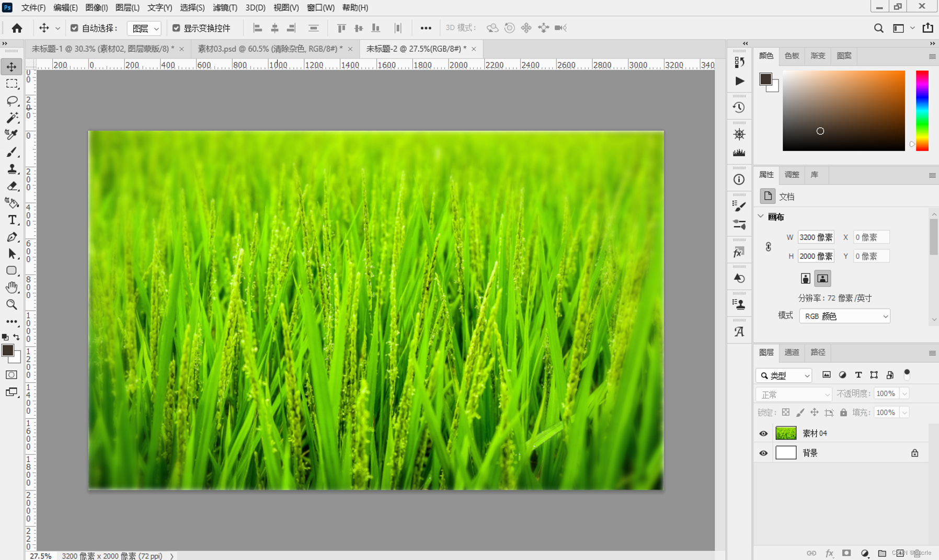This screenshot has width=939, height=560.
Task: Toggle lock transparent pixels
Action: click(785, 413)
